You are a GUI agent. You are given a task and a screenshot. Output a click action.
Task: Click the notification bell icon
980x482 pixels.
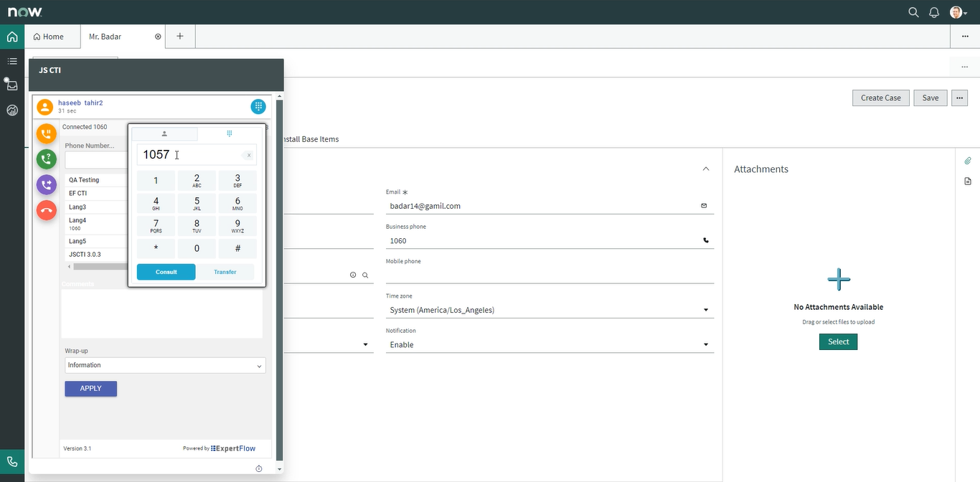[x=934, y=12]
